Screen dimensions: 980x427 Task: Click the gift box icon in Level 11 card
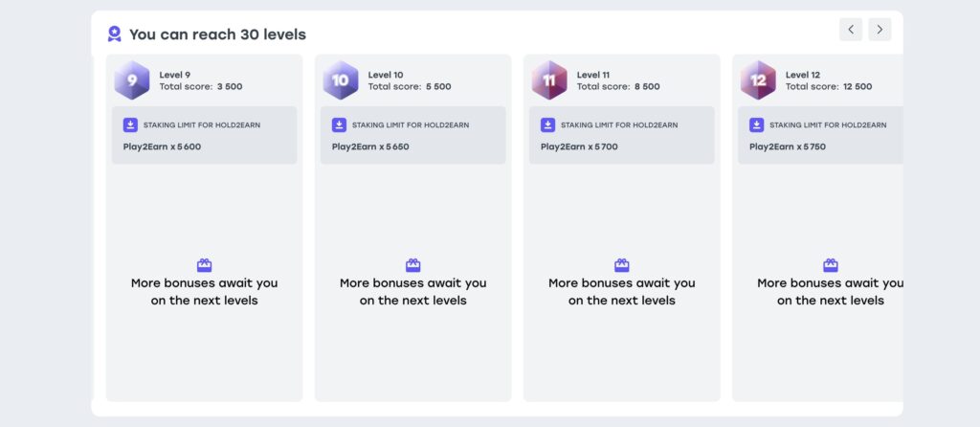(622, 265)
